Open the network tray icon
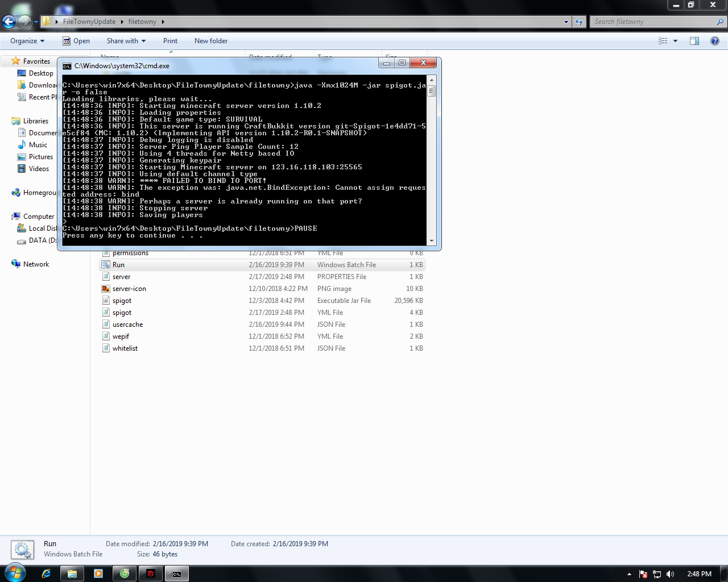The image size is (728, 582). coord(657,574)
